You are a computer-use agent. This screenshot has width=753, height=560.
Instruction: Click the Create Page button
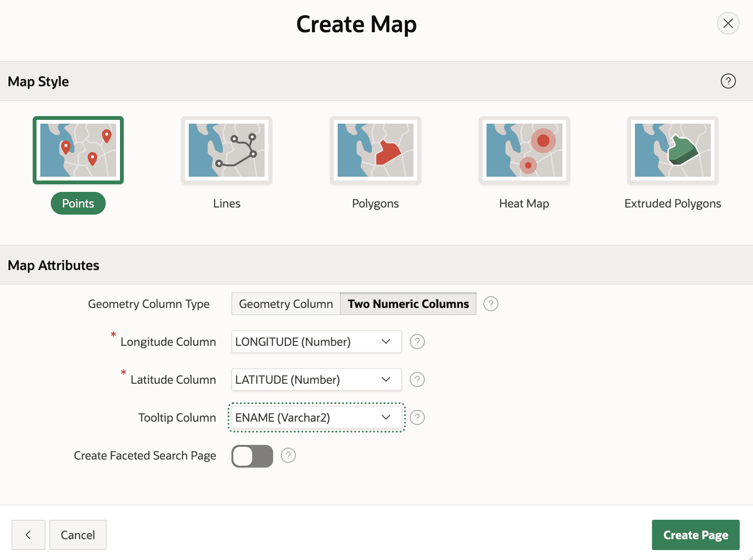tap(696, 535)
